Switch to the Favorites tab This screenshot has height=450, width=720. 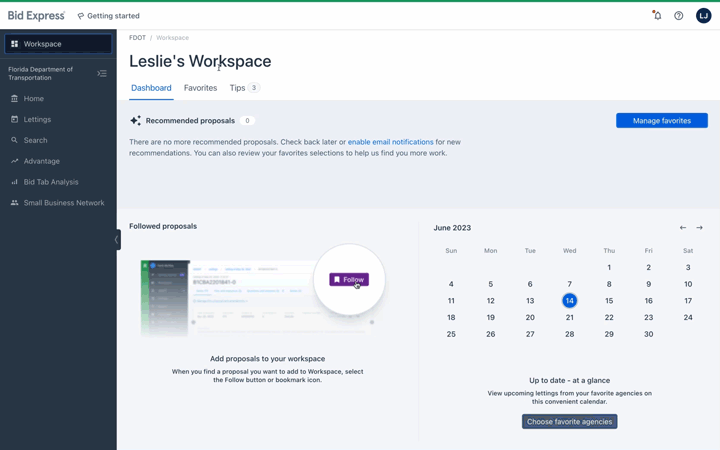[200, 88]
